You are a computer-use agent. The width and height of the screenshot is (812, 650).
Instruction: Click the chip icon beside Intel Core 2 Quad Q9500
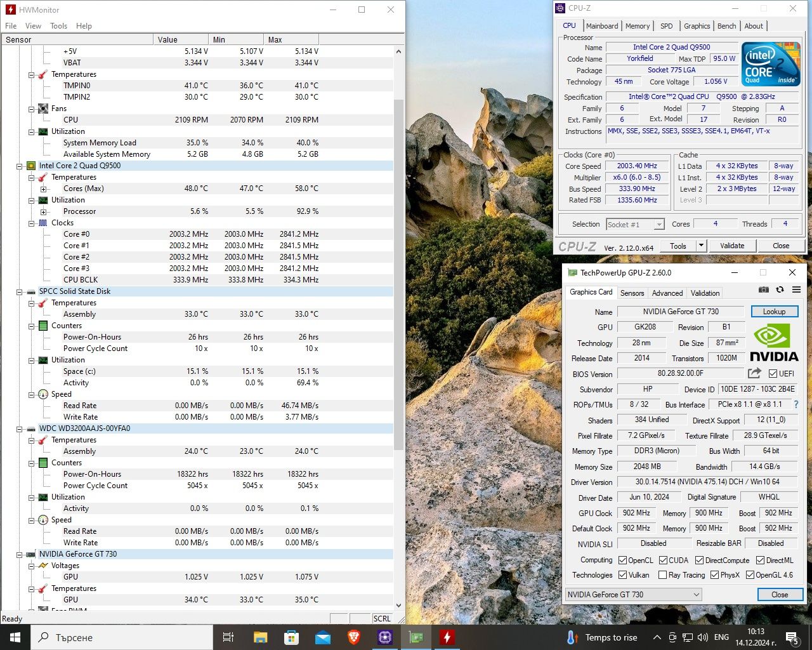pos(31,166)
